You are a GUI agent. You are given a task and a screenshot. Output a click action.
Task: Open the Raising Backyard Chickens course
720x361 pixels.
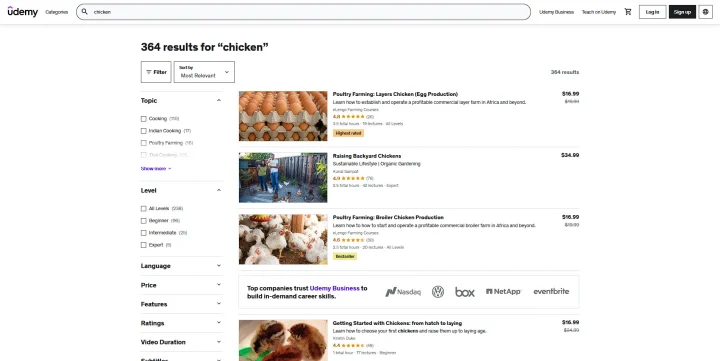[367, 156]
